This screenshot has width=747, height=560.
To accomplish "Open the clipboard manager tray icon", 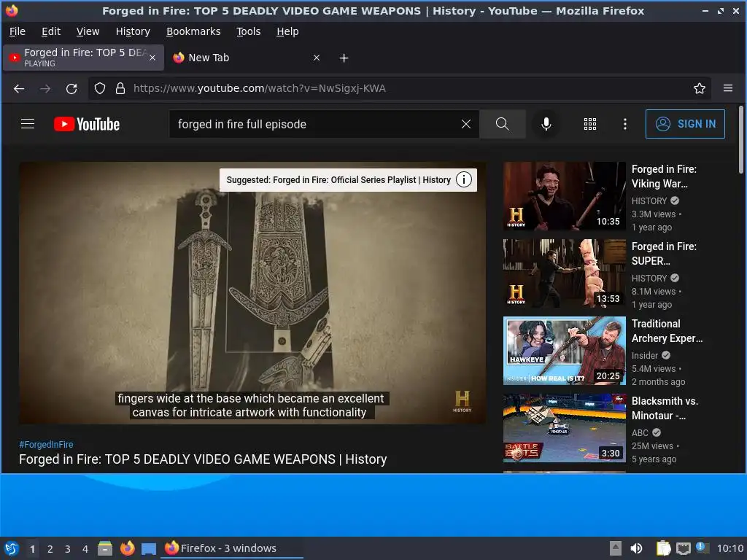I will click(663, 548).
